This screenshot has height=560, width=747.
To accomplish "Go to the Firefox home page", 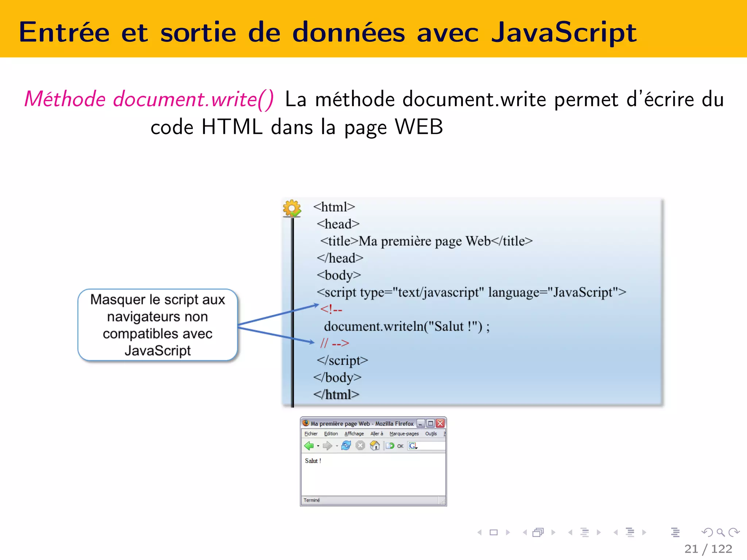I will [375, 446].
